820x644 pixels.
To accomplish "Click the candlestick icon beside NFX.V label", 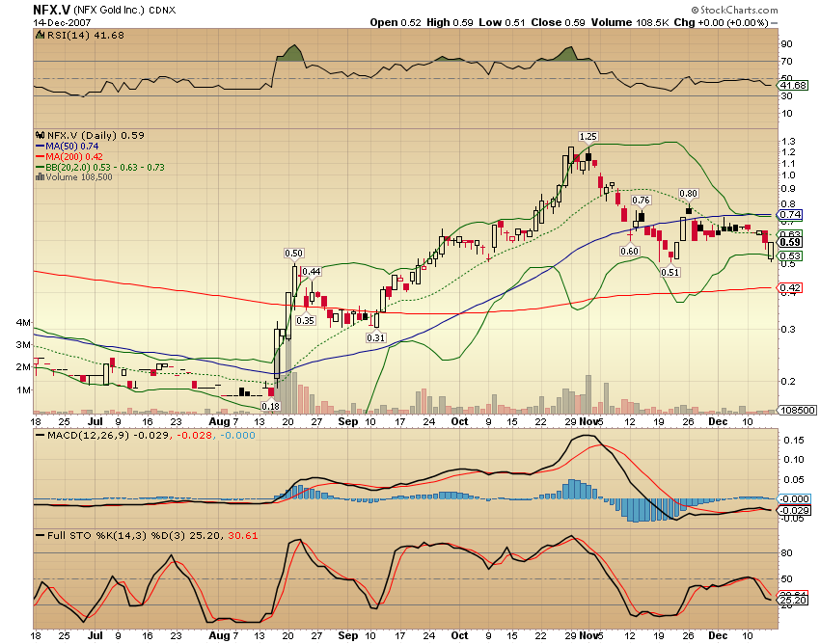I will click(41, 136).
